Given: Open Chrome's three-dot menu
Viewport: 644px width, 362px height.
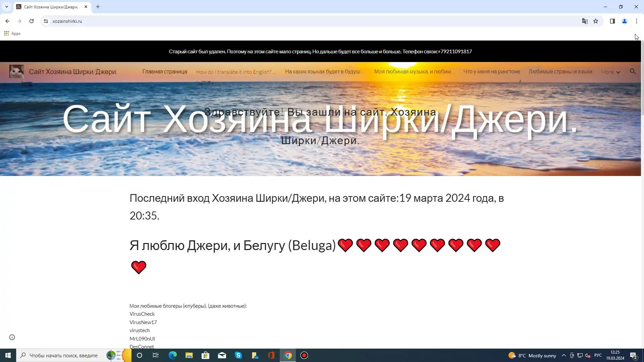Looking at the screenshot, I should point(636,21).
